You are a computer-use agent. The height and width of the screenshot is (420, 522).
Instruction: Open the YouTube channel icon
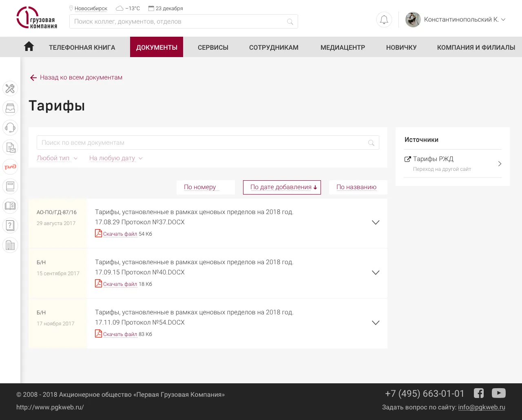point(499,393)
